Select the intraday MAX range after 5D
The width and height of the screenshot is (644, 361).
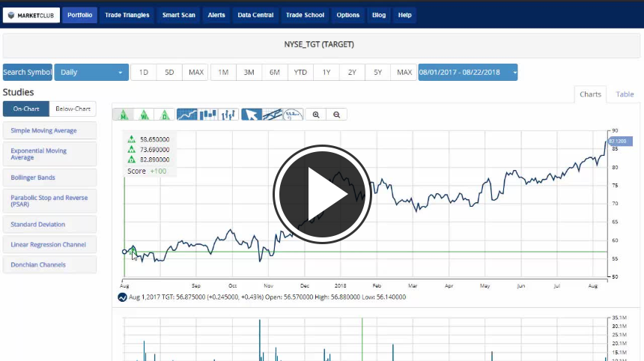(x=196, y=73)
